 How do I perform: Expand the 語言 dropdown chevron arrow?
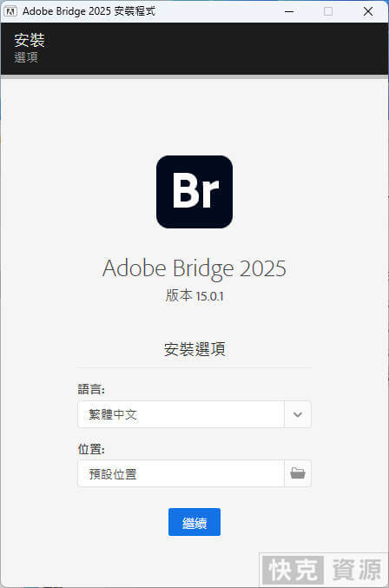(x=298, y=414)
